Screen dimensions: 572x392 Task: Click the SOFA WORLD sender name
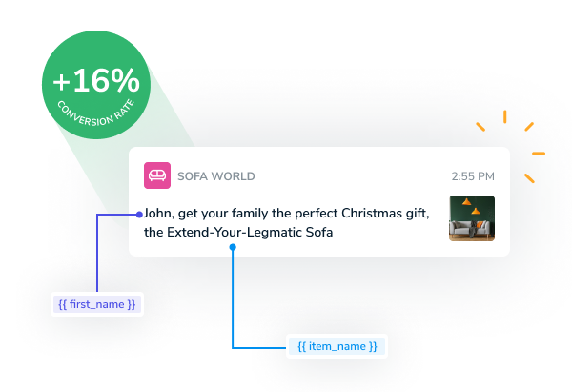[216, 176]
